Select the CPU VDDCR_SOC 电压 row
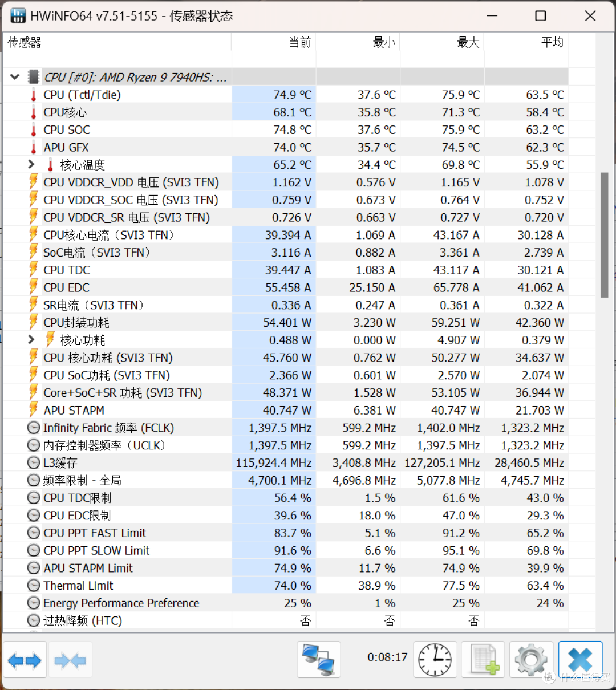Screen dimensions: 616x690 coord(286,200)
